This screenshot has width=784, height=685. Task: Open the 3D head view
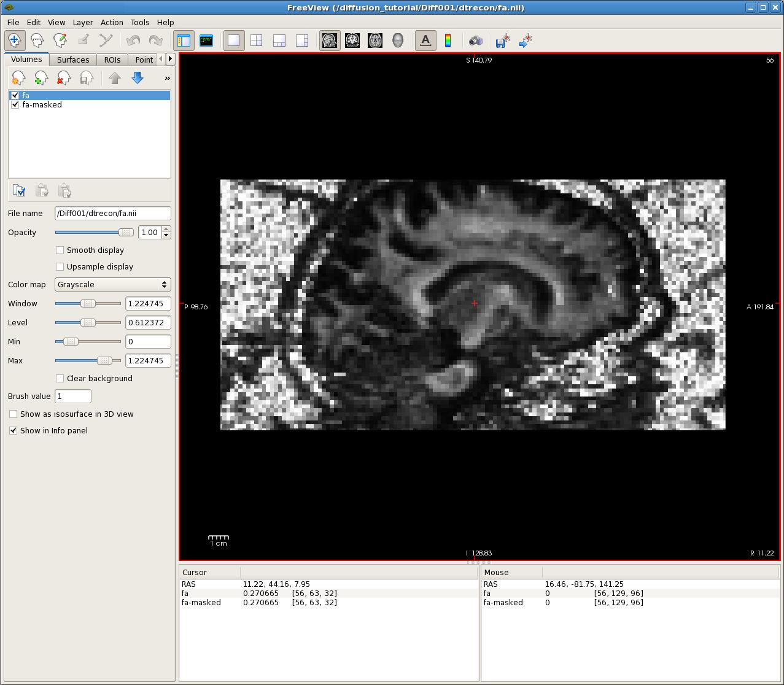pyautogui.click(x=398, y=41)
